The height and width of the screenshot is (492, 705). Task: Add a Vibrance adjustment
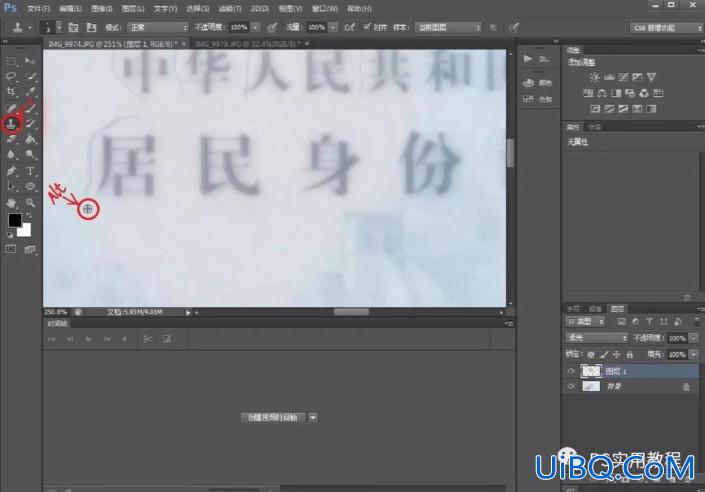point(651,77)
